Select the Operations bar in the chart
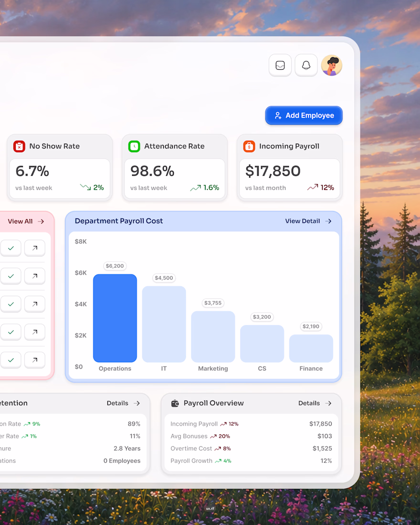The height and width of the screenshot is (525, 420). pos(115,318)
